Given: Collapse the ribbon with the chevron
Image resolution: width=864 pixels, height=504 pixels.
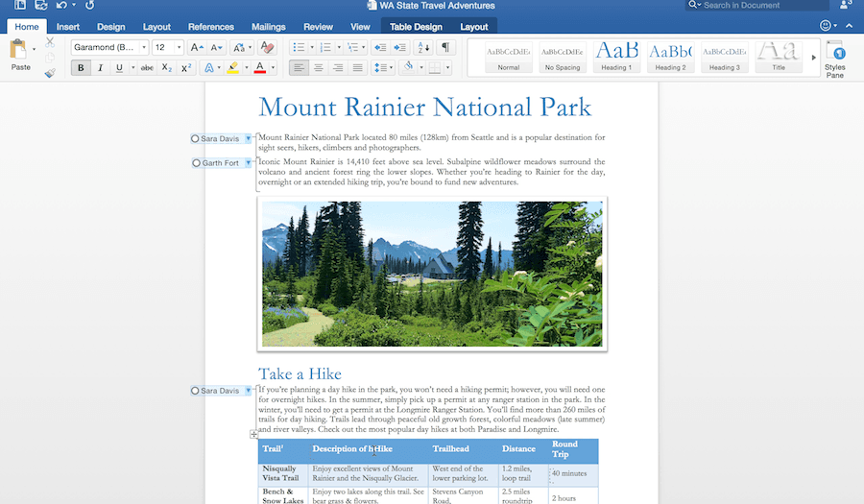Looking at the screenshot, I should (850, 25).
